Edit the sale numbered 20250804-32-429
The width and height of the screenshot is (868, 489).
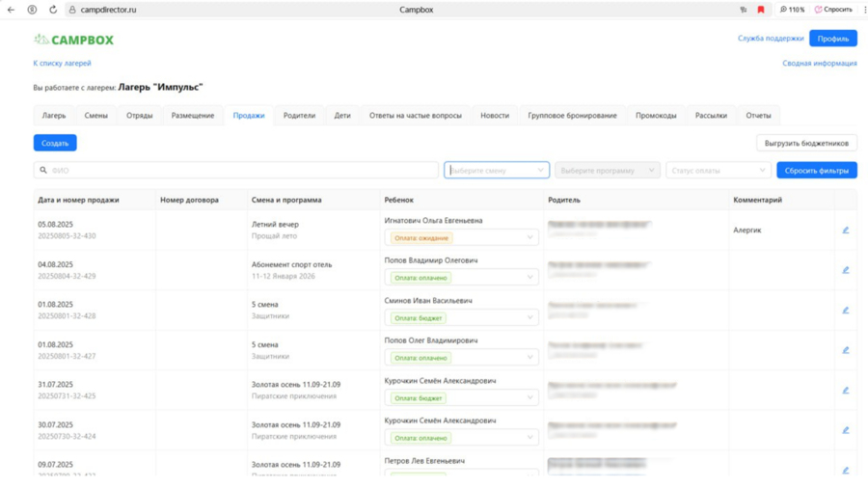pyautogui.click(x=845, y=270)
